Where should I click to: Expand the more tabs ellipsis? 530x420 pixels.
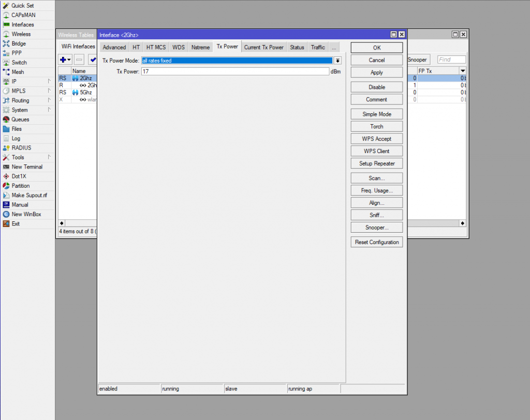[334, 47]
